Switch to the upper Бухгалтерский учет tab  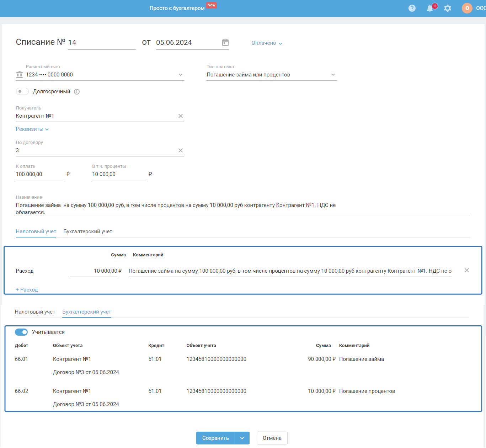coord(87,231)
